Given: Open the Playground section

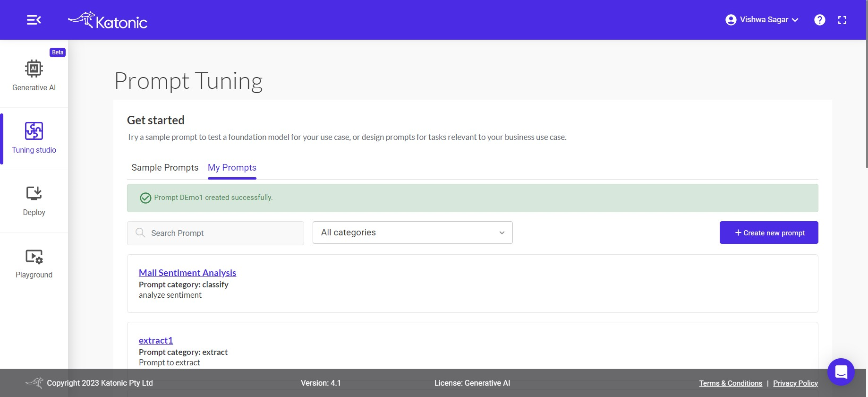Looking at the screenshot, I should tap(34, 264).
